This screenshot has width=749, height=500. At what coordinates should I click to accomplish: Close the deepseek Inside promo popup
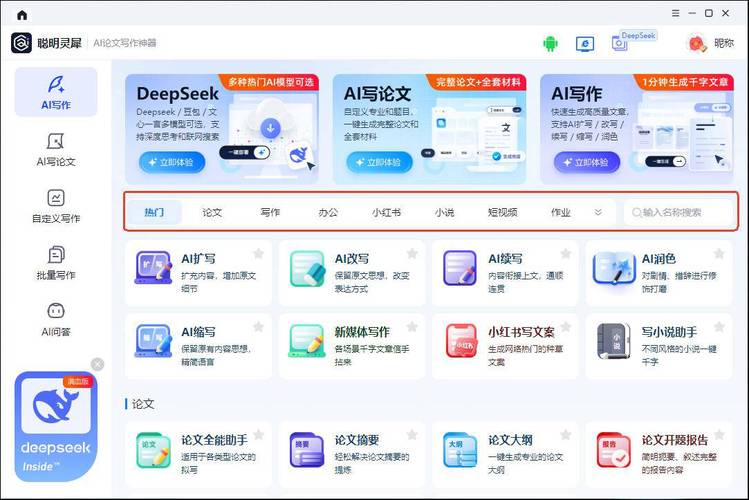(97, 364)
